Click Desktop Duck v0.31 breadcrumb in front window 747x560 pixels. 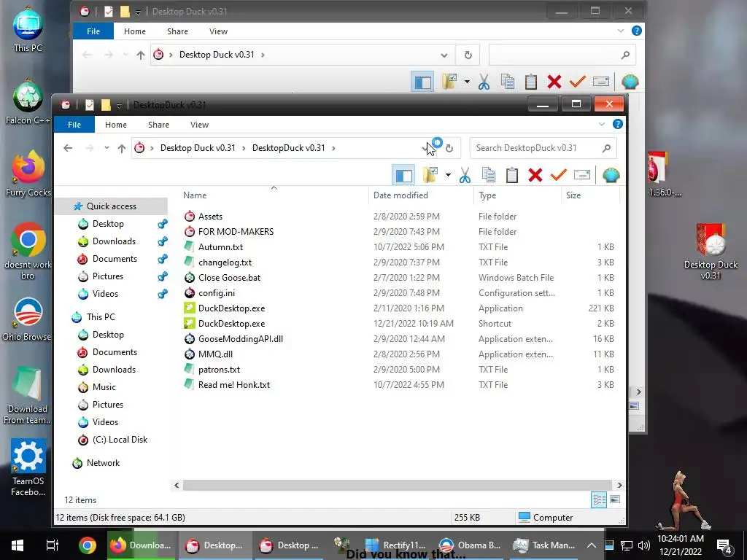[x=198, y=148]
